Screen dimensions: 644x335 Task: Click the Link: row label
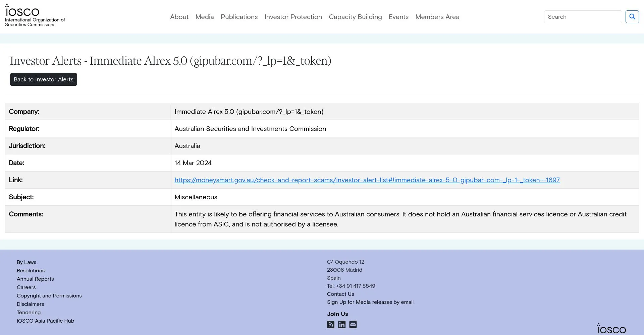click(16, 180)
